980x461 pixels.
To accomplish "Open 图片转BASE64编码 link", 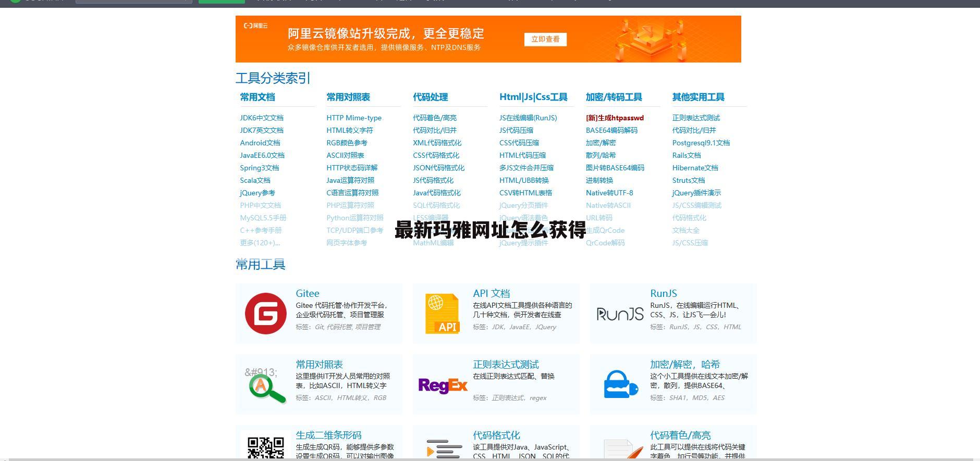I will [615, 168].
